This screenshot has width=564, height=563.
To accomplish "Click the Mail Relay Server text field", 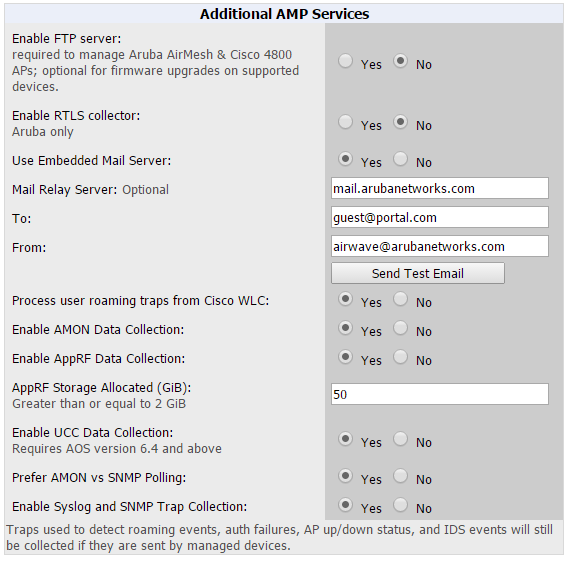I will [x=440, y=188].
